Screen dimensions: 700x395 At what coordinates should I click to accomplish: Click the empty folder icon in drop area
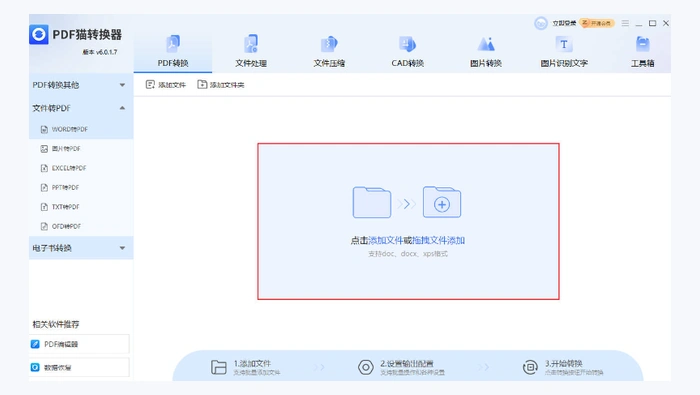click(x=371, y=202)
